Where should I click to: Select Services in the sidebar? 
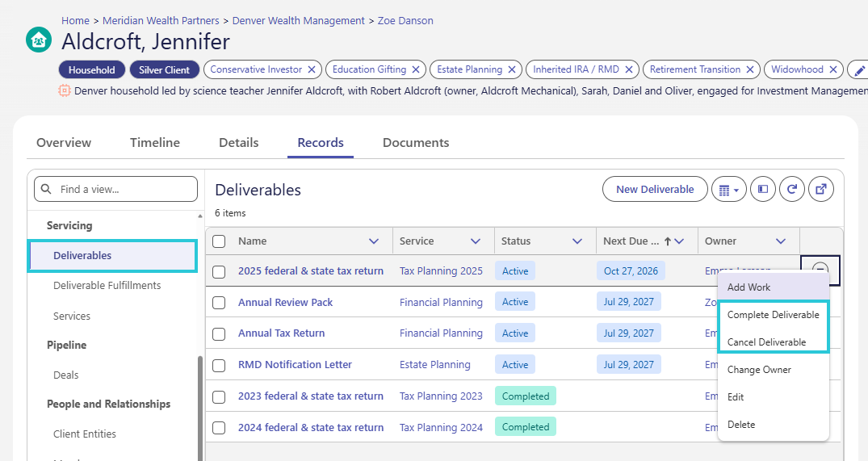tap(71, 316)
